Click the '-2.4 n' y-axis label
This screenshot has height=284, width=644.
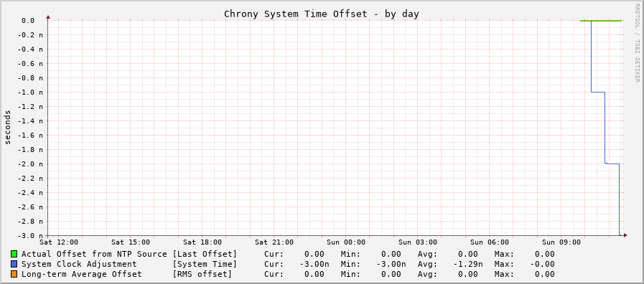tap(30, 193)
